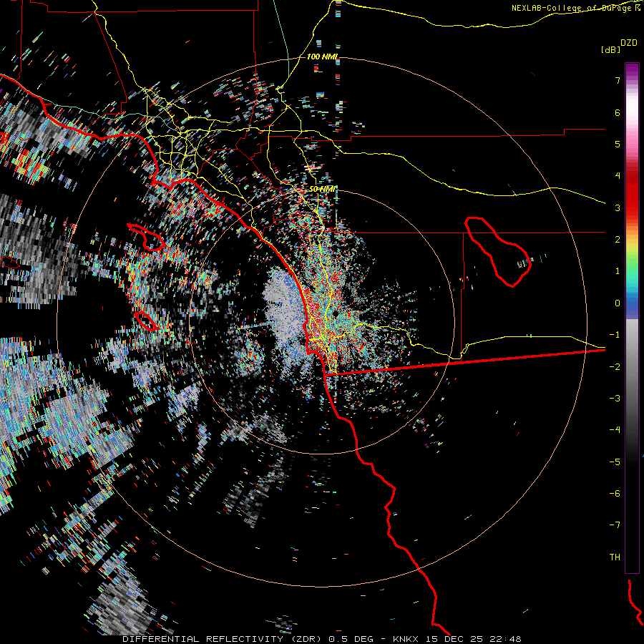Click the 1 tick label on the dB scale
The width and height of the screenshot is (644, 644).
[x=618, y=271]
